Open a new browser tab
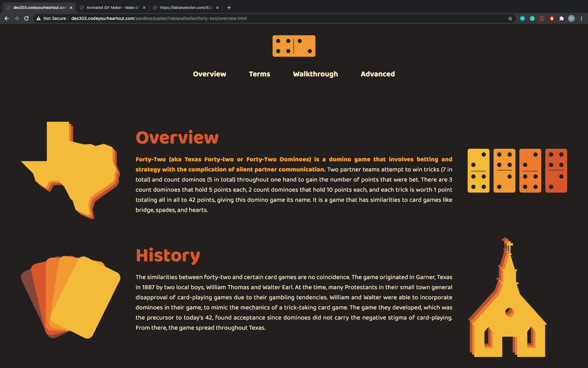 click(229, 8)
